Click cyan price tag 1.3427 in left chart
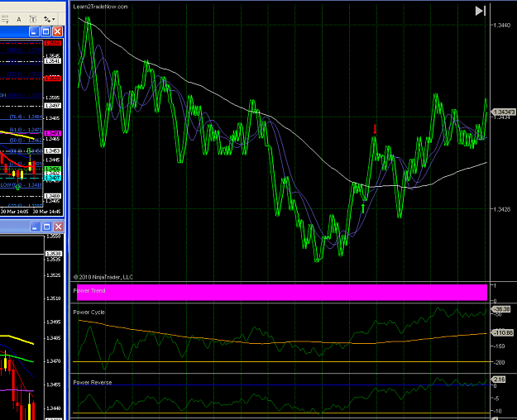 (53, 178)
